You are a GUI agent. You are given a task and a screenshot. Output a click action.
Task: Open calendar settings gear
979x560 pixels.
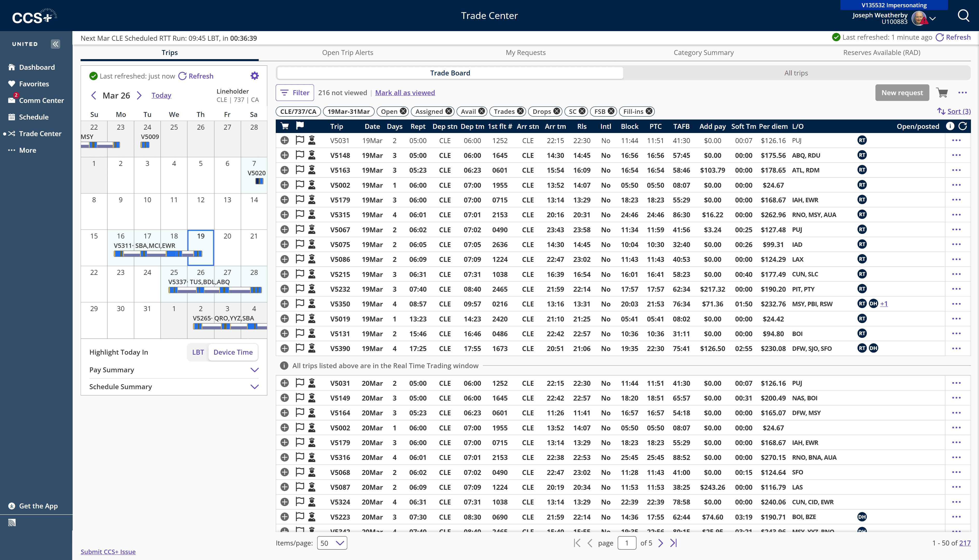click(254, 75)
